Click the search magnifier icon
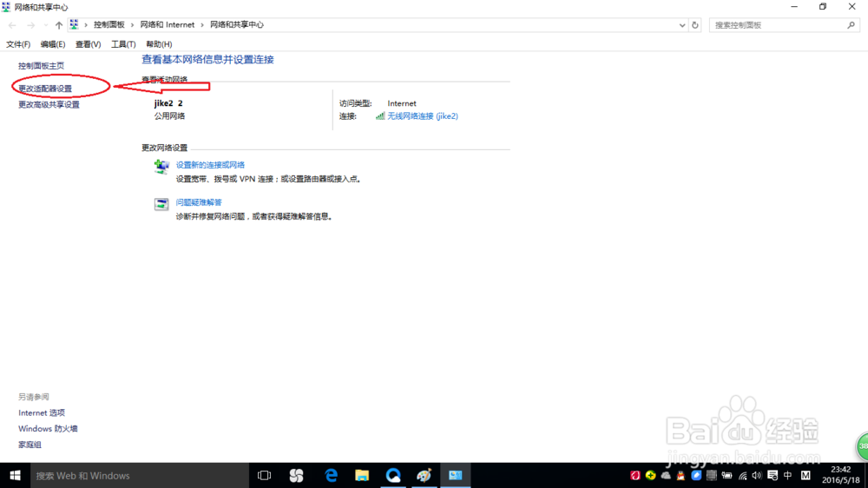Screen dimensions: 868x488 852,25
